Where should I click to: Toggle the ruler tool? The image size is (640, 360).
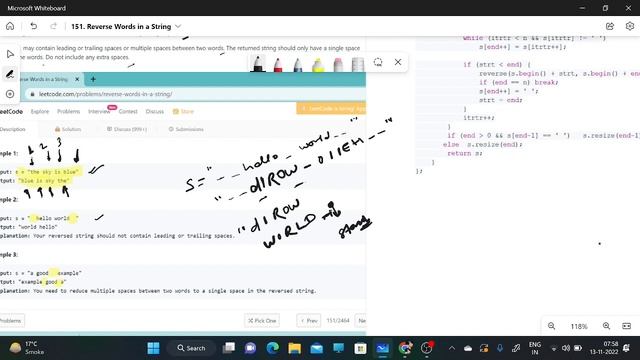(x=358, y=64)
